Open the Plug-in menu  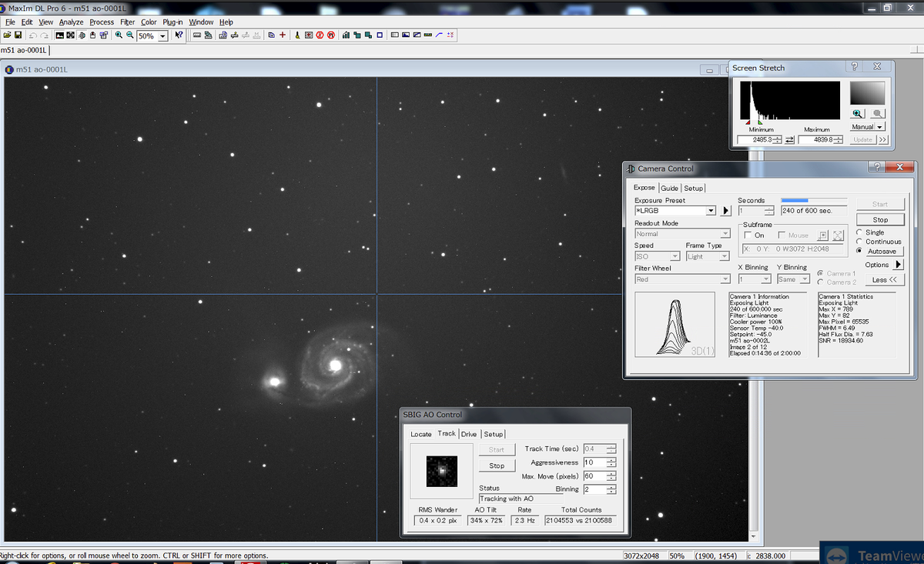pyautogui.click(x=172, y=22)
